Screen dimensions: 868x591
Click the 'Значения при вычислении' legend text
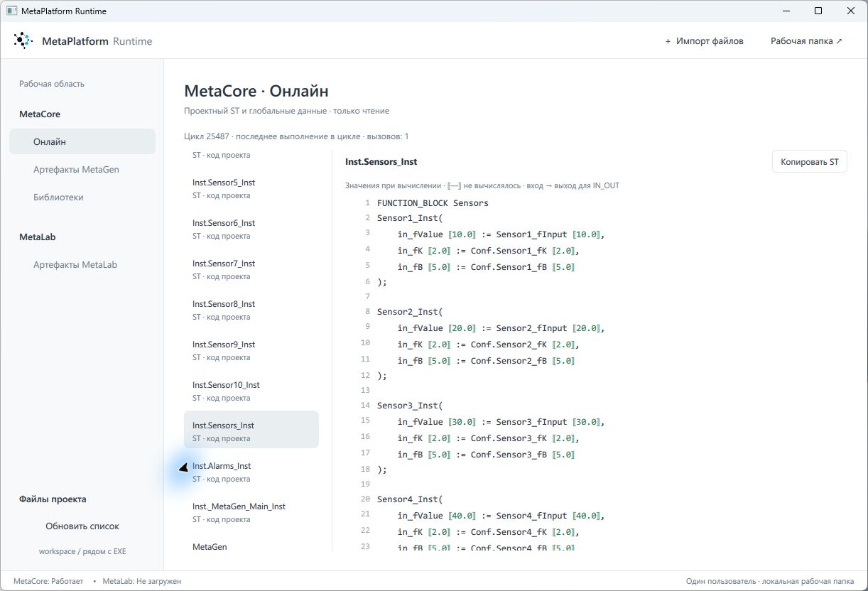click(x=482, y=186)
